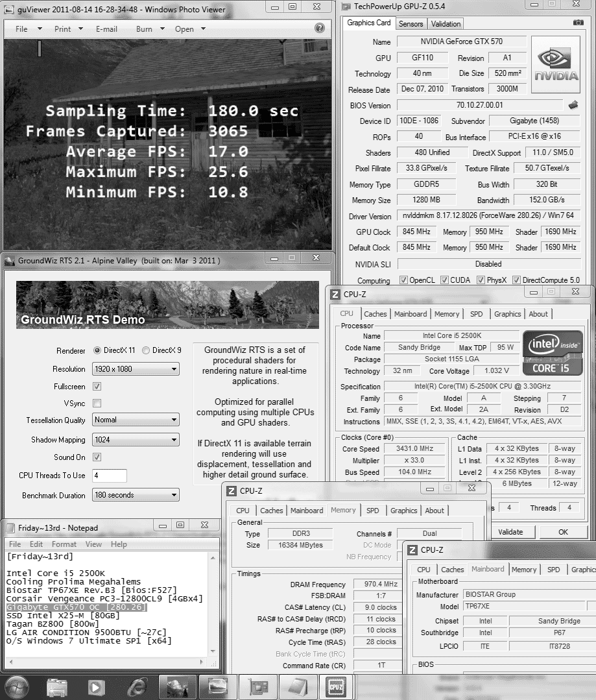Toggle CUDA checkbox in GPU-Z
The height and width of the screenshot is (700, 596).
pos(444,280)
